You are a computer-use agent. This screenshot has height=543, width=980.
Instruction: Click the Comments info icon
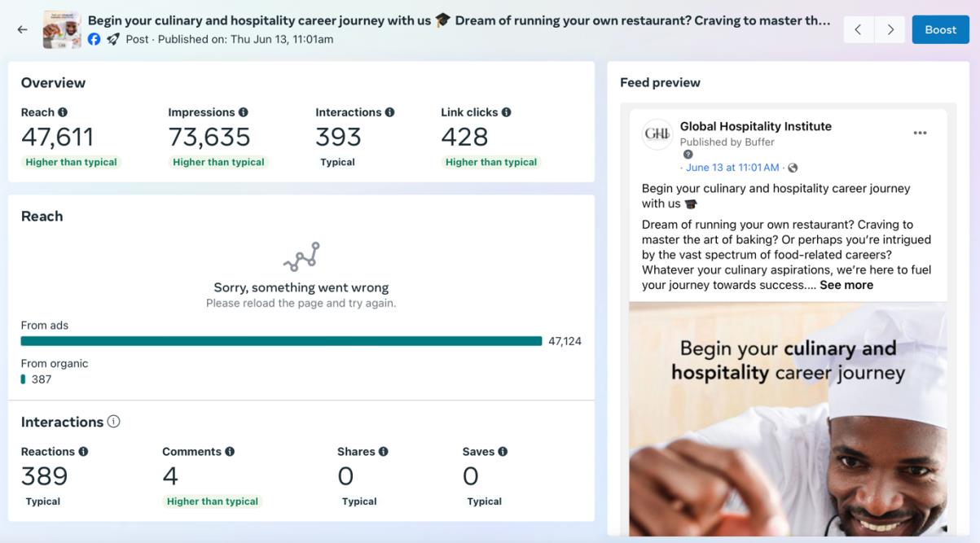pyautogui.click(x=230, y=452)
